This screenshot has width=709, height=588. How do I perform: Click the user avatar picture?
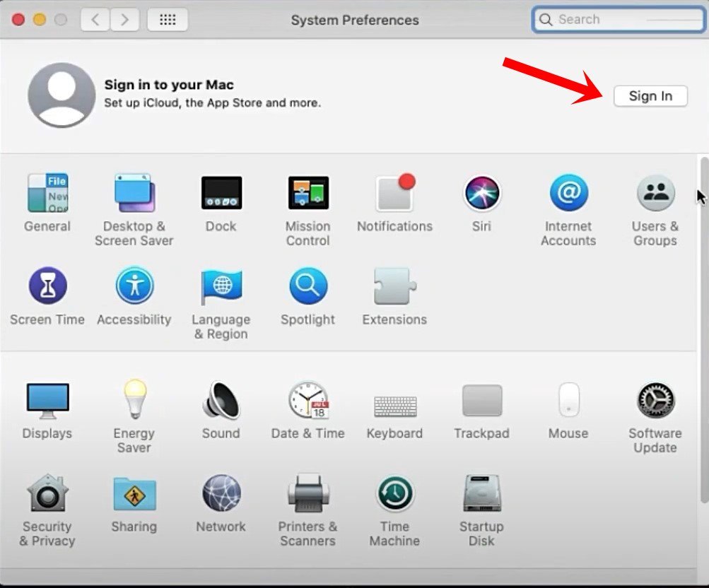(x=61, y=95)
